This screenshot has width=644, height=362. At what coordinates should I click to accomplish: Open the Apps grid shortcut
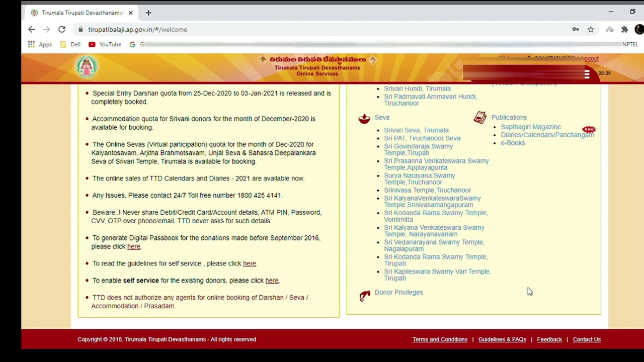(x=40, y=44)
